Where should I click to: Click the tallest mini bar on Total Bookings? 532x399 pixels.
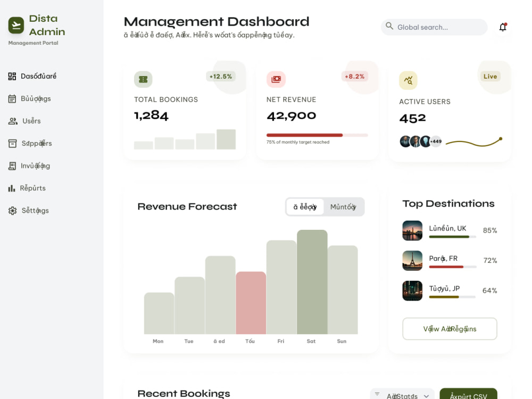click(x=226, y=139)
